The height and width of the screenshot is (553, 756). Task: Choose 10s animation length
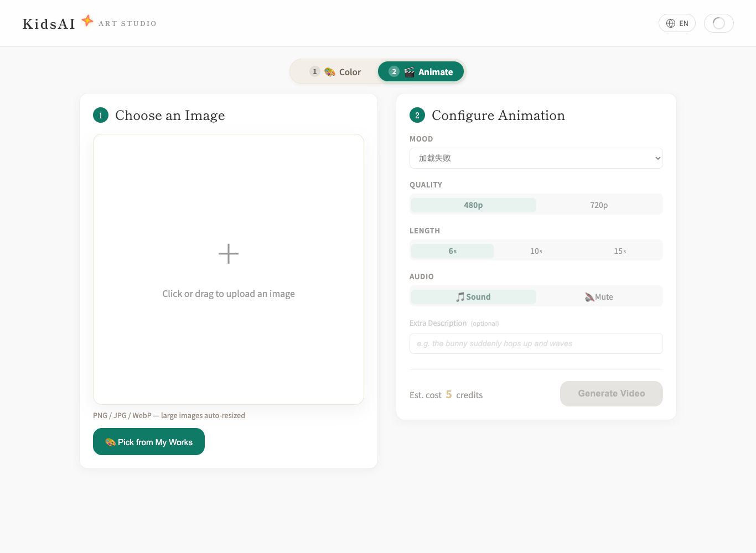pyautogui.click(x=536, y=251)
